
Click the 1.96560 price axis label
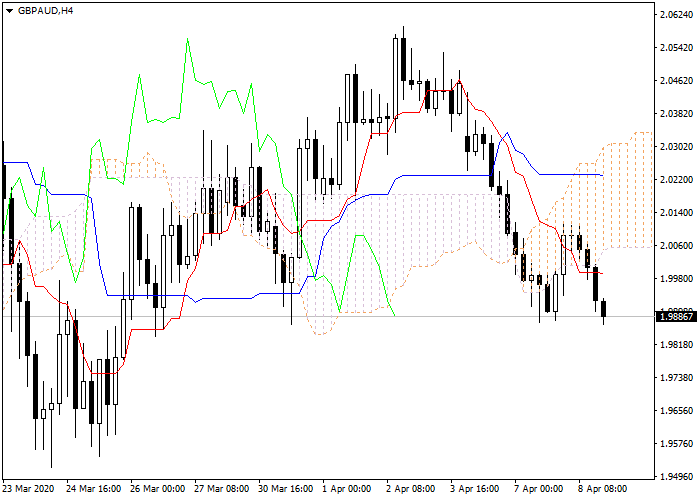678,411
